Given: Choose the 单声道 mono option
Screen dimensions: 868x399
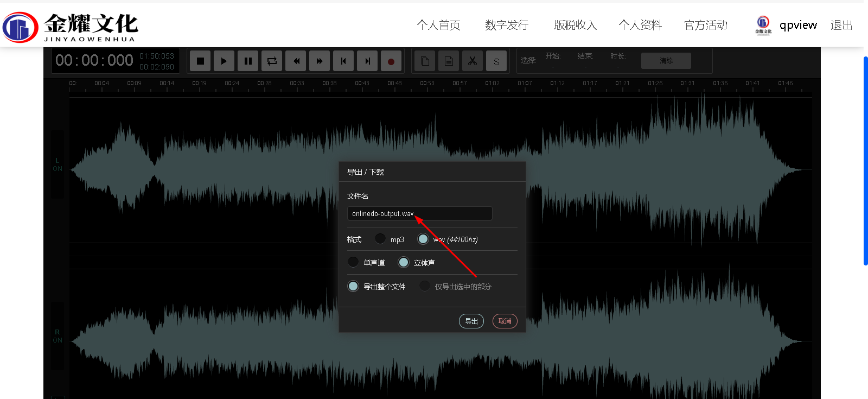Looking at the screenshot, I should 353,262.
